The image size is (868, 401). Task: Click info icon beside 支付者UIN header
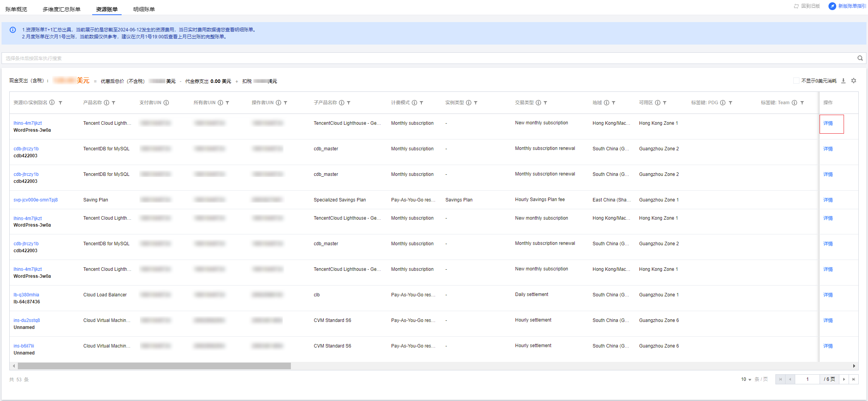(x=166, y=103)
